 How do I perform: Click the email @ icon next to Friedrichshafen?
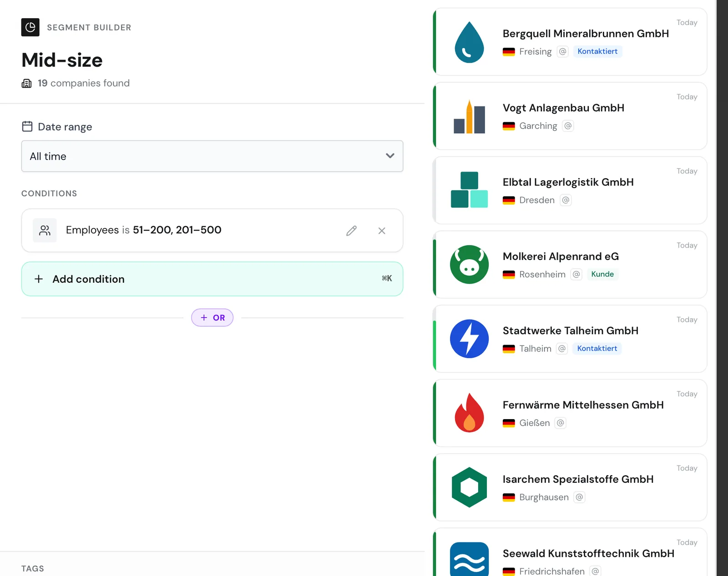pos(595,571)
